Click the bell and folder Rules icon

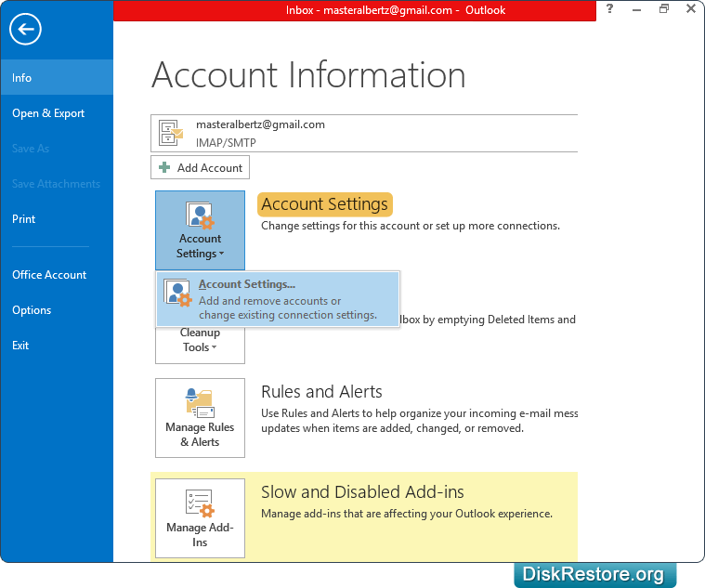click(200, 403)
